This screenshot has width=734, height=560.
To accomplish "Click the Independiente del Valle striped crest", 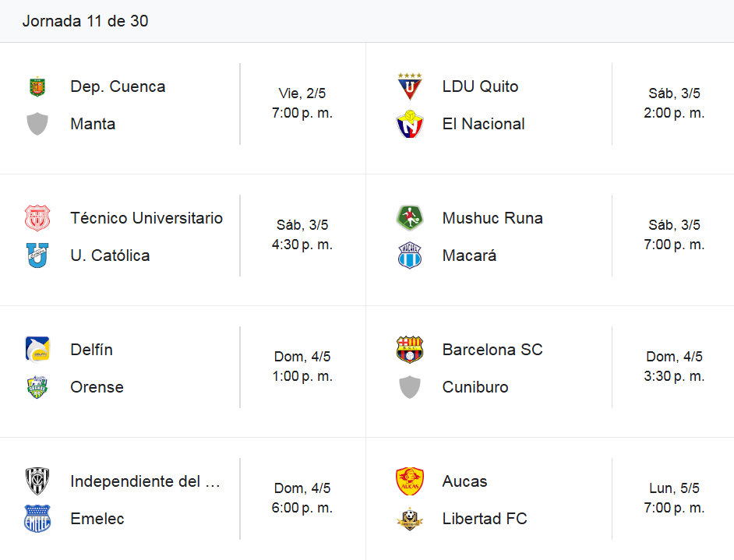I will (37, 481).
